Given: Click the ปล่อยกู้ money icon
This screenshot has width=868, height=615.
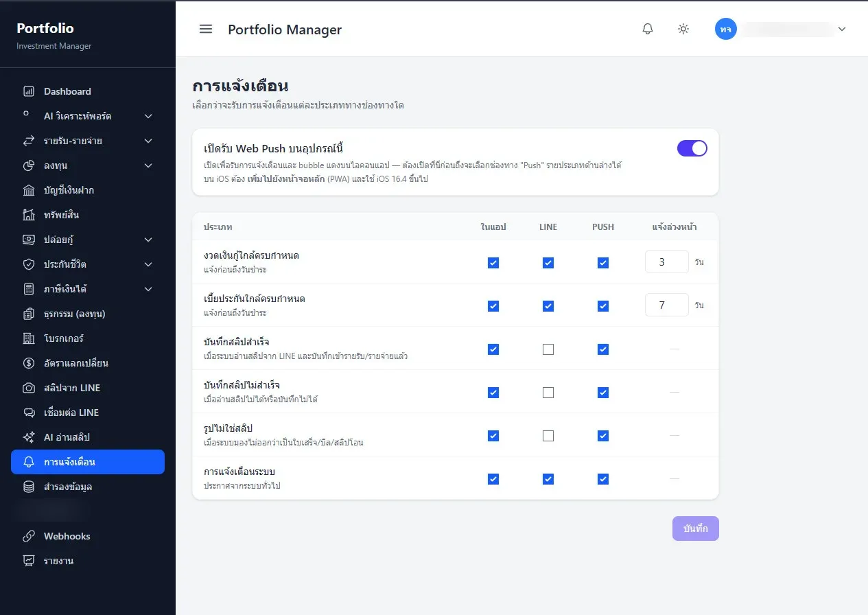Looking at the screenshot, I should pos(29,240).
